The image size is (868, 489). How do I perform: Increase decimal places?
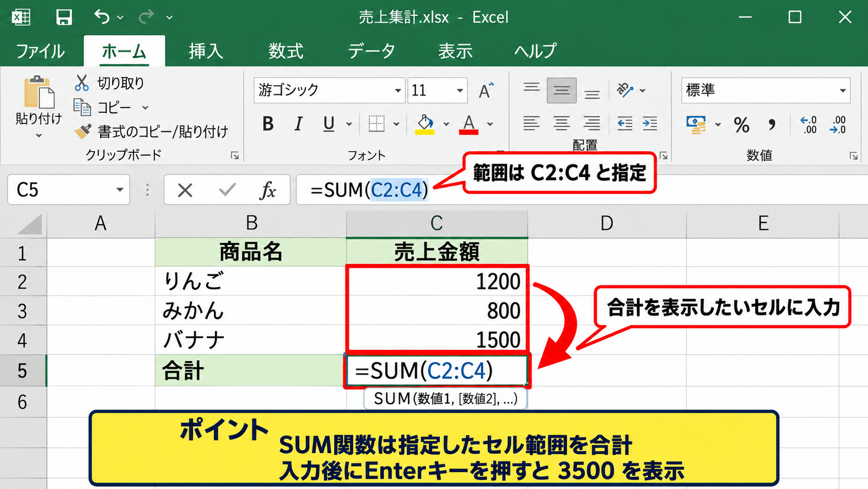point(809,125)
